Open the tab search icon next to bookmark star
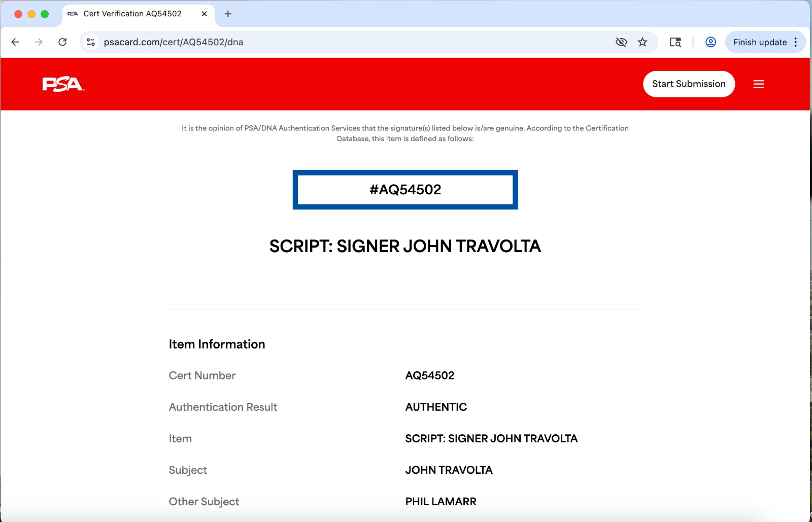 [x=675, y=42]
